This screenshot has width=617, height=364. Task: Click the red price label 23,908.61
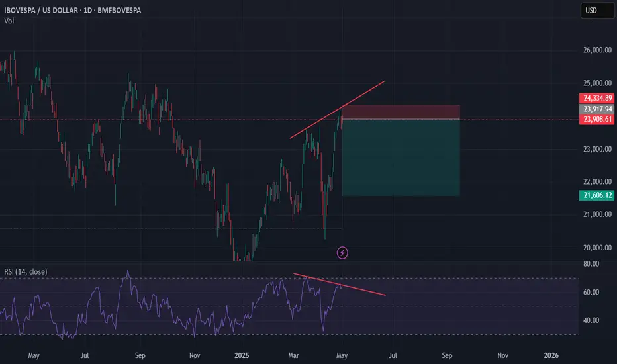click(x=596, y=119)
